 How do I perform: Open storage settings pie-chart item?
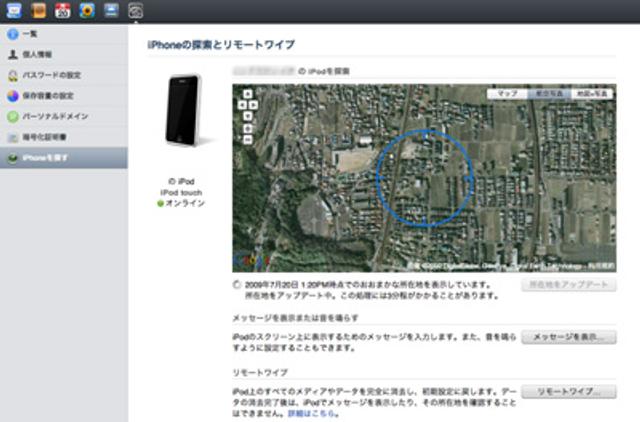(x=64, y=96)
